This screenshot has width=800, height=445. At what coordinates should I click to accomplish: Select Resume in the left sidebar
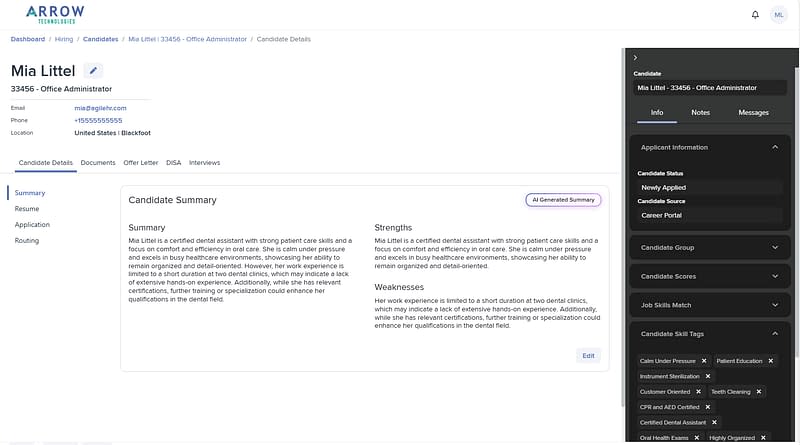(x=27, y=208)
